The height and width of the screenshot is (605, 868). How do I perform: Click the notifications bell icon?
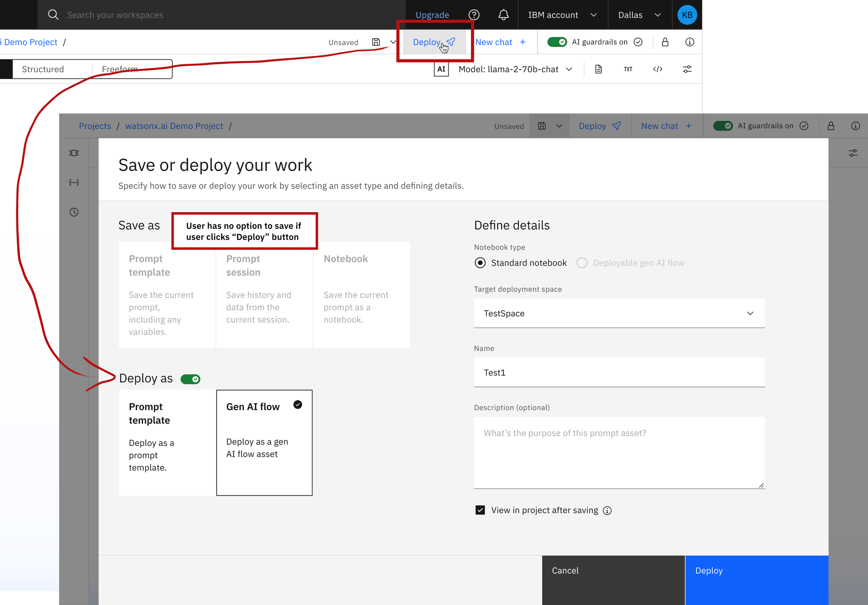click(503, 15)
